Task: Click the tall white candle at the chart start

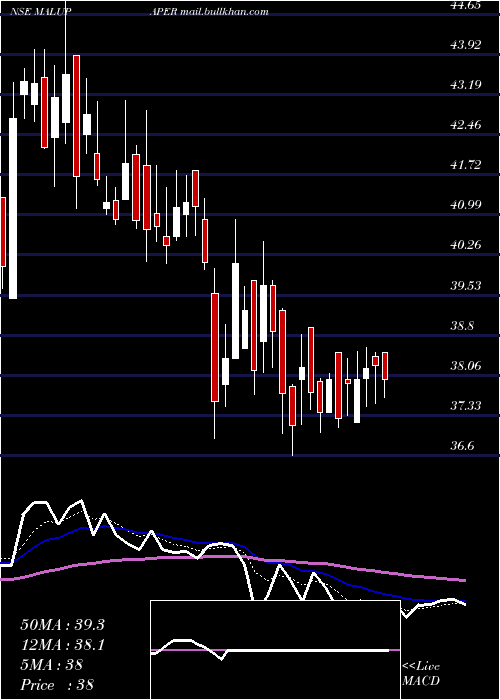Action: [x=13, y=208]
